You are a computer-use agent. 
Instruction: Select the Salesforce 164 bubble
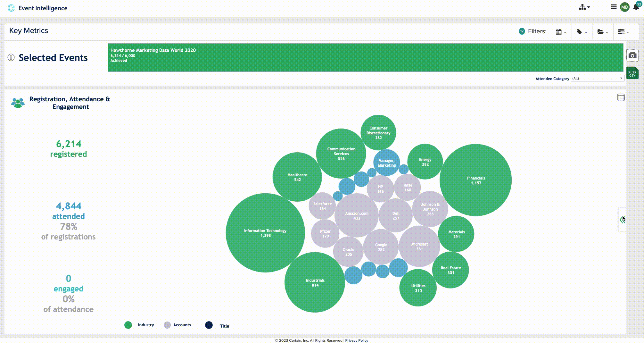[x=322, y=206]
